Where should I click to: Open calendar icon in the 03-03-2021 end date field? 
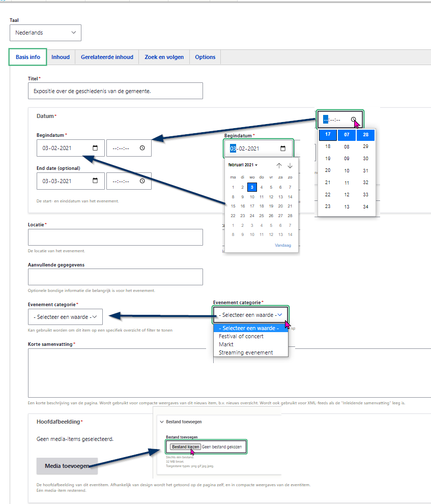(x=95, y=181)
